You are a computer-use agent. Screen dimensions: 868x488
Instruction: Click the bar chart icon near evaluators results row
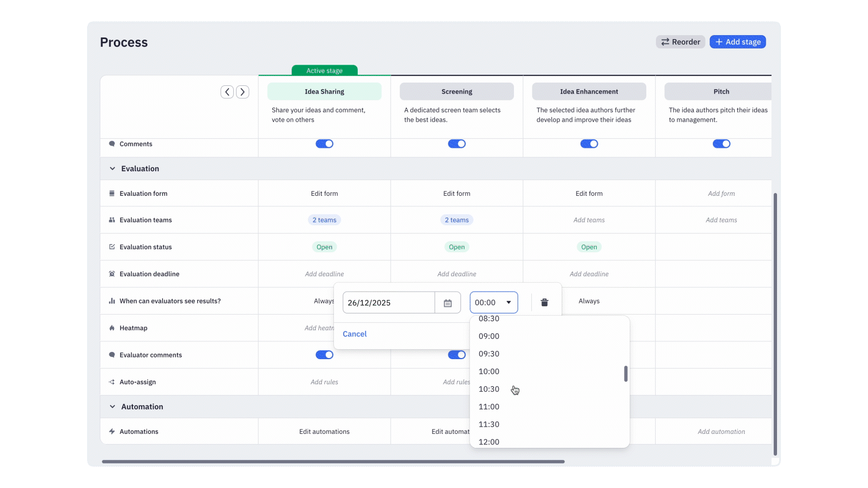(x=111, y=301)
